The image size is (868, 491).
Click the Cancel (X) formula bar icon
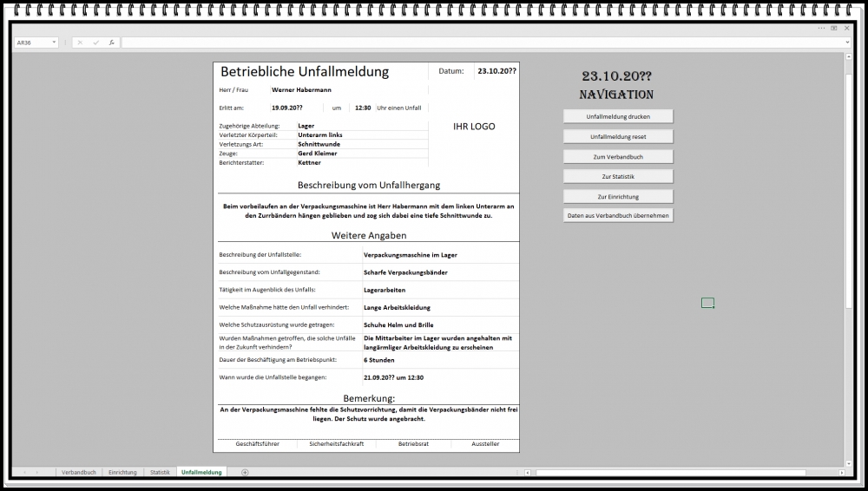pos(80,43)
